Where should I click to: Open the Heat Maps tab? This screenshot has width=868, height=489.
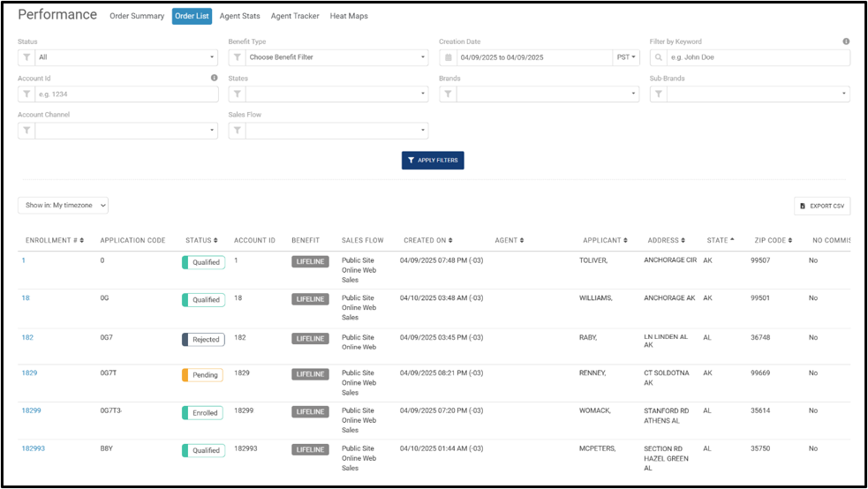[349, 16]
